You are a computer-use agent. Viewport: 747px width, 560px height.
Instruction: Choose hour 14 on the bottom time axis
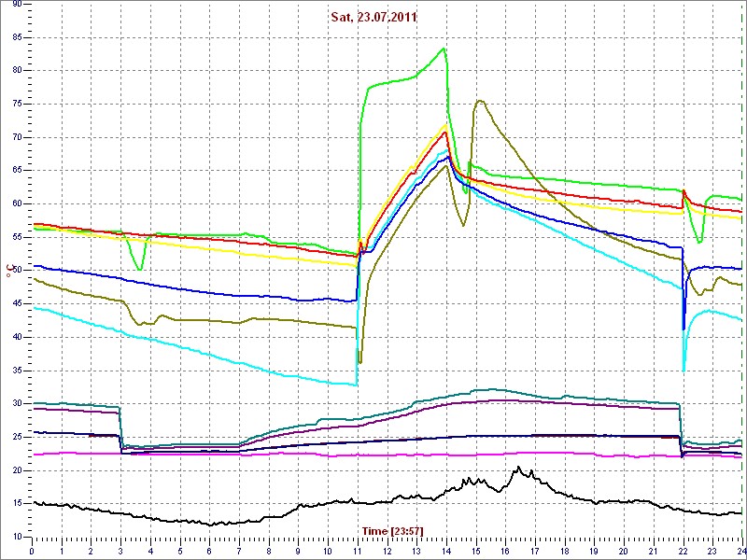[446, 551]
